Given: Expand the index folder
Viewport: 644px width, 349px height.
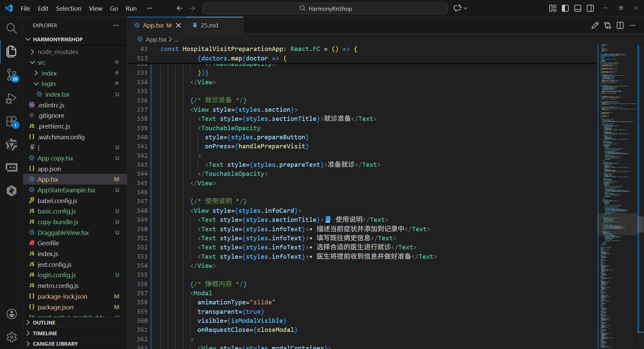Looking at the screenshot, I should click(75, 73).
